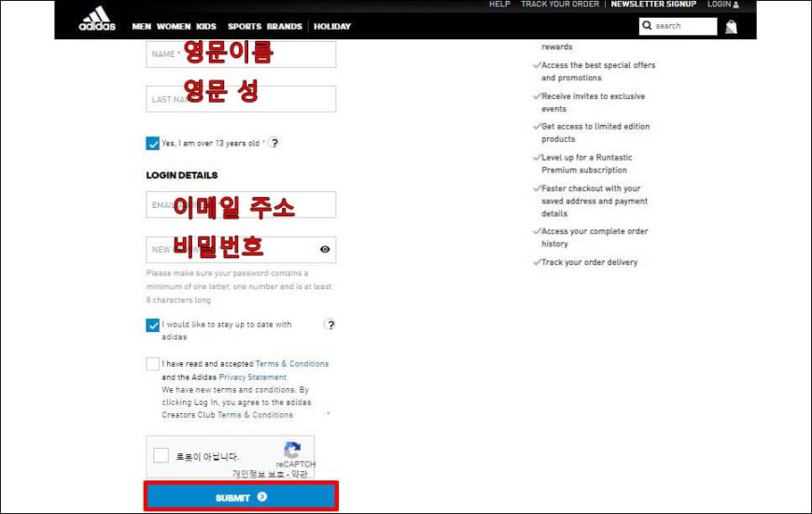Open the WOMEN menu
The image size is (812, 514).
pos(174,26)
